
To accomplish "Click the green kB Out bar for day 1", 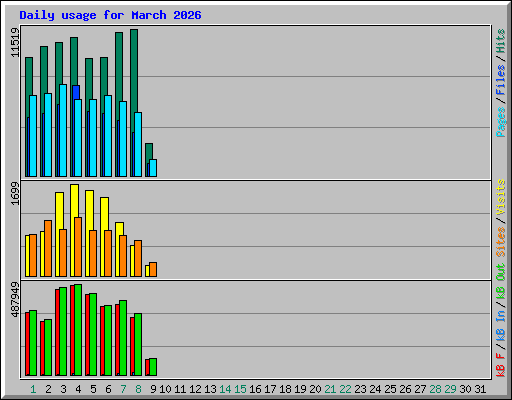I will [33, 343].
